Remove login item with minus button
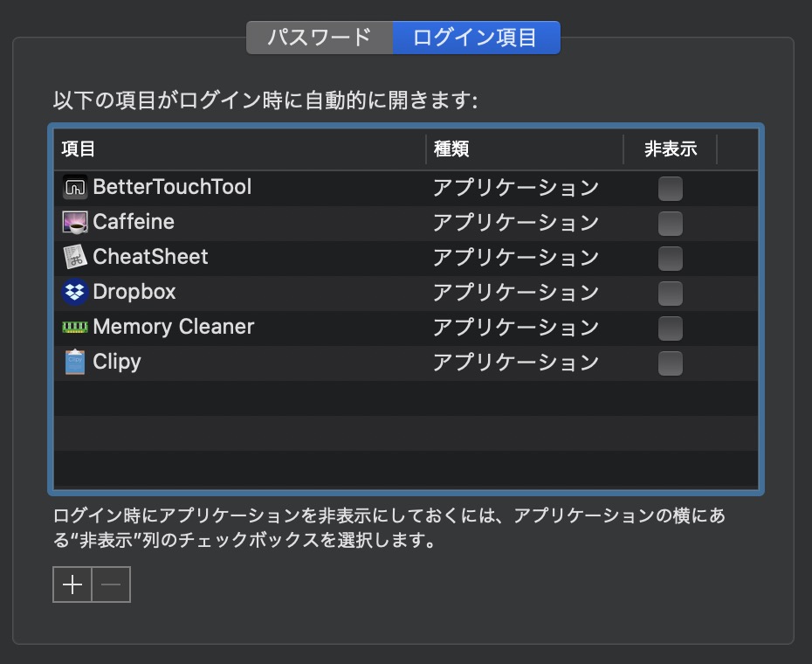This screenshot has height=664, width=812. click(x=111, y=584)
